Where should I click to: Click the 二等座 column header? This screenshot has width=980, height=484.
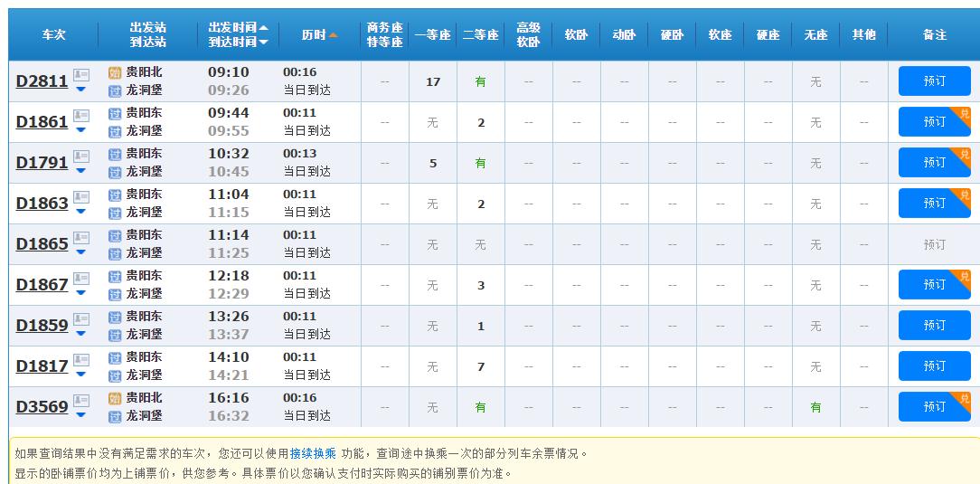point(481,35)
